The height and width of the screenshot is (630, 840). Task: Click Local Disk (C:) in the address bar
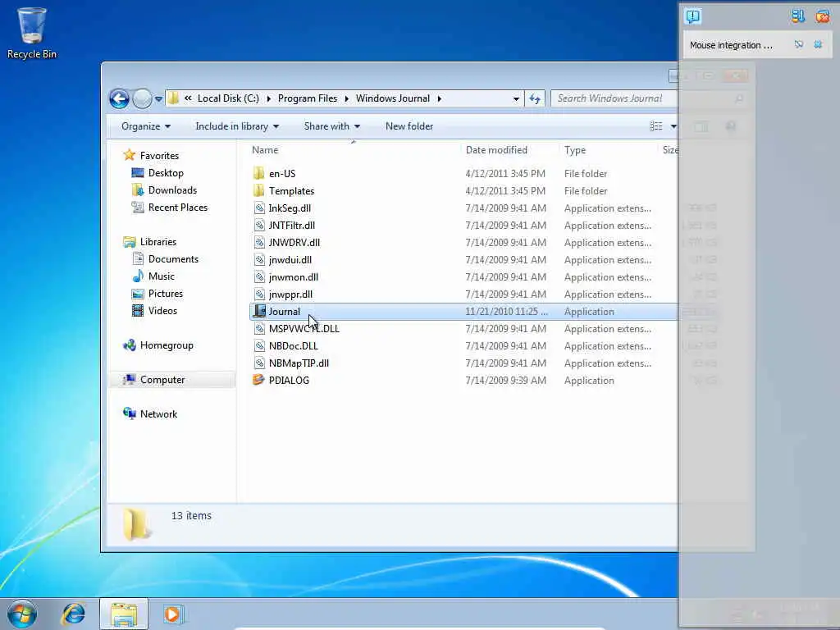[x=228, y=98]
